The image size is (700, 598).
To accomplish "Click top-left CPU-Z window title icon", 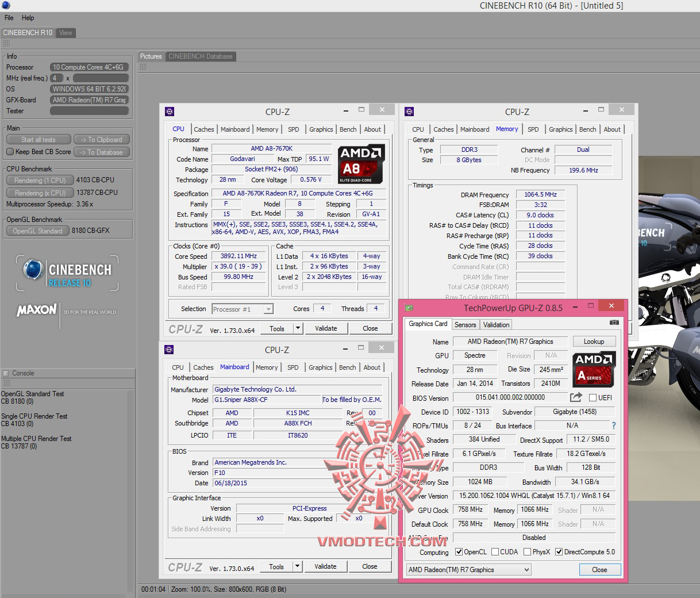I will point(170,112).
